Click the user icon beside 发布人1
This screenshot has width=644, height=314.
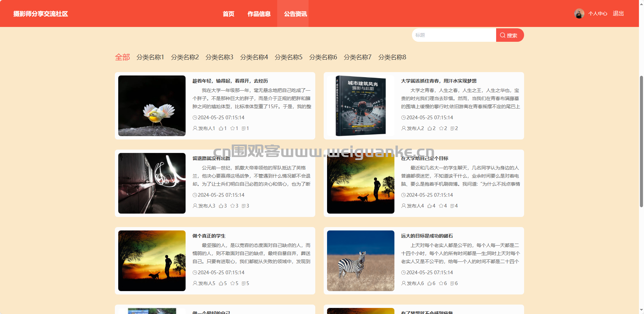(x=195, y=128)
